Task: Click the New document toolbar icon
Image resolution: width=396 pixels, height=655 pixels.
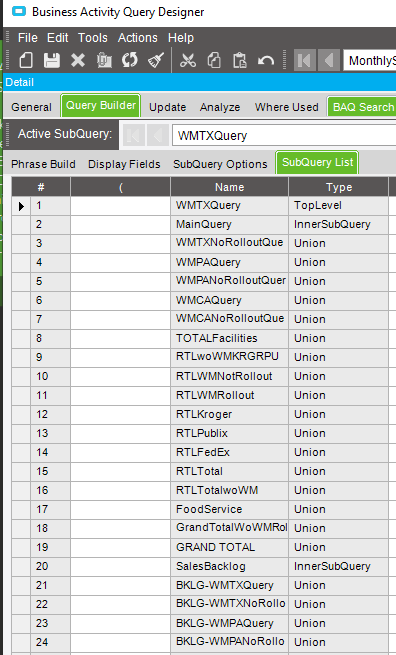Action: point(26,61)
